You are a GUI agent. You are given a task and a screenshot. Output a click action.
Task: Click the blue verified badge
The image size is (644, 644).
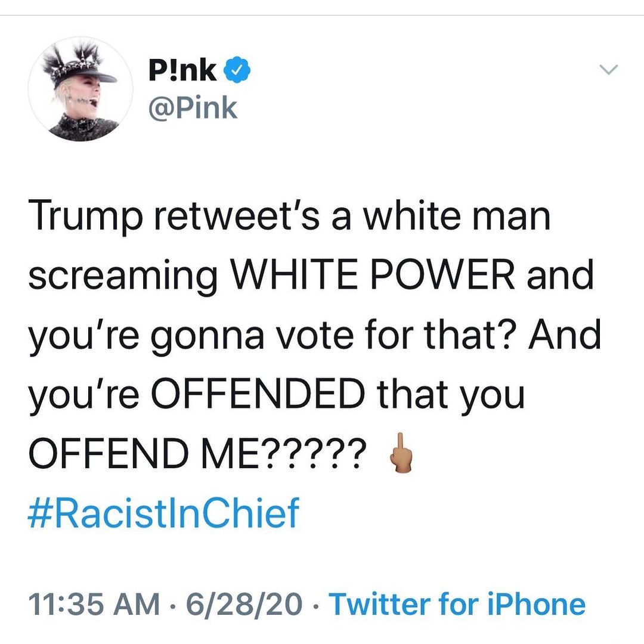pos(237,72)
